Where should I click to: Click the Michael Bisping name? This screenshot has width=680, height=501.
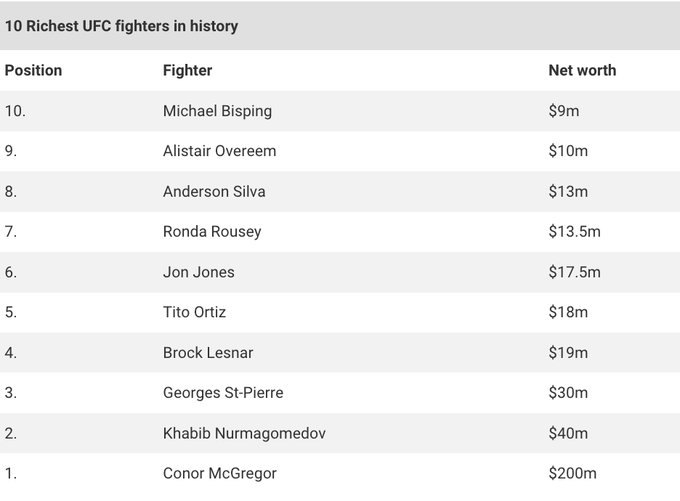(217, 111)
